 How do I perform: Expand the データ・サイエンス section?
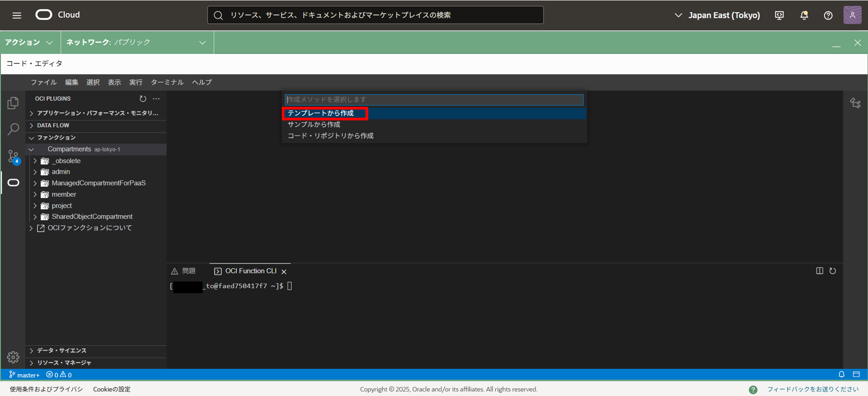[96, 351]
